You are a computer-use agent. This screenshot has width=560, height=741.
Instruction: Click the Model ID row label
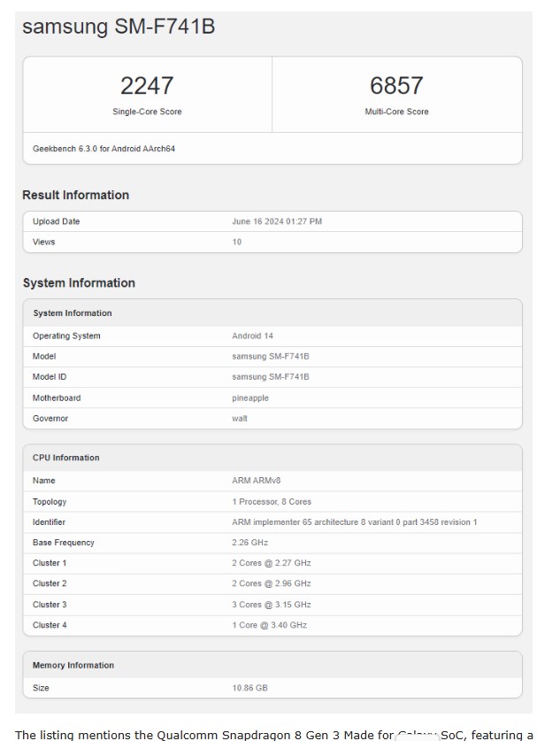[x=50, y=376]
